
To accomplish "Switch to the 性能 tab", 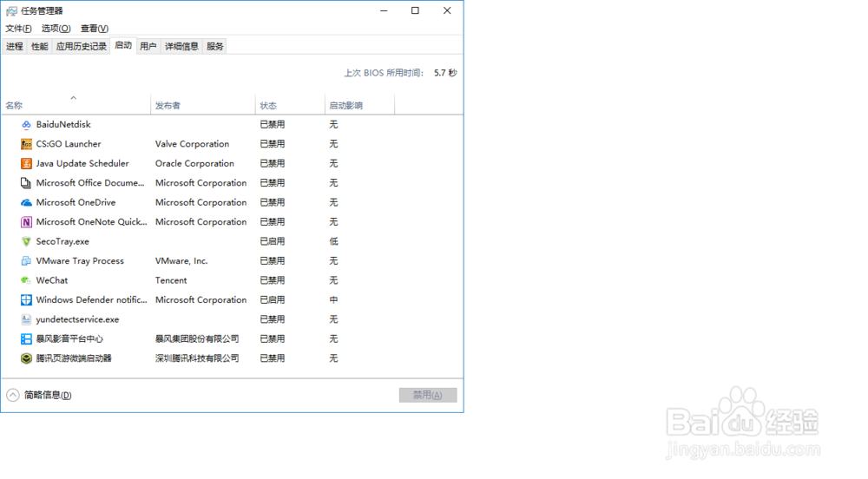I will pyautogui.click(x=39, y=47).
